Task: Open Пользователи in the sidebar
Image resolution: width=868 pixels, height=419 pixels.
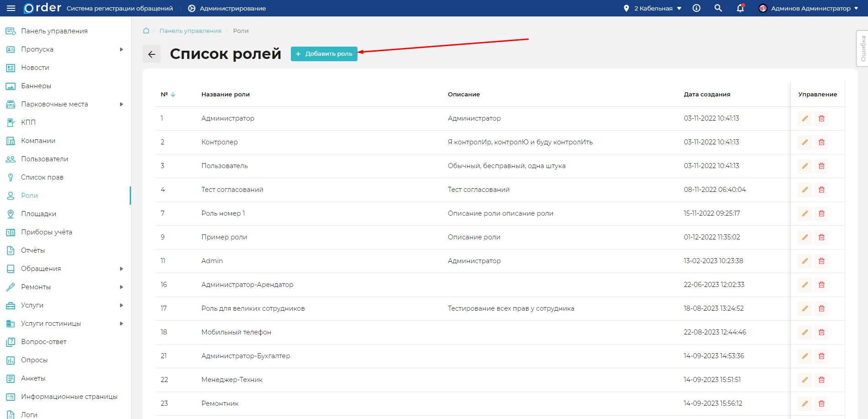Action: [44, 159]
